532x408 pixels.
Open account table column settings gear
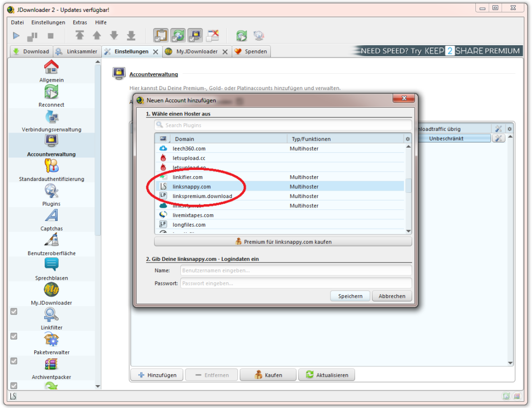[509, 129]
